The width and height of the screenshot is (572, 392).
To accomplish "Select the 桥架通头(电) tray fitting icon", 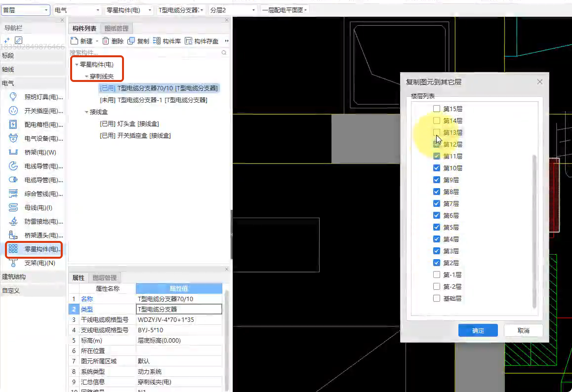I will [13, 235].
